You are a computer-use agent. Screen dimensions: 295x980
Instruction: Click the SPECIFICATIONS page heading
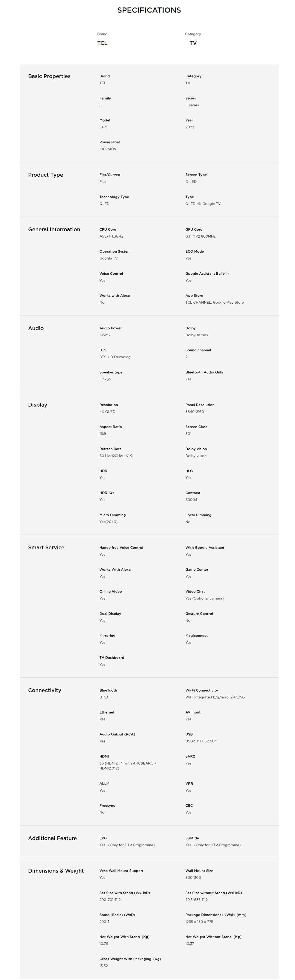coord(149,10)
